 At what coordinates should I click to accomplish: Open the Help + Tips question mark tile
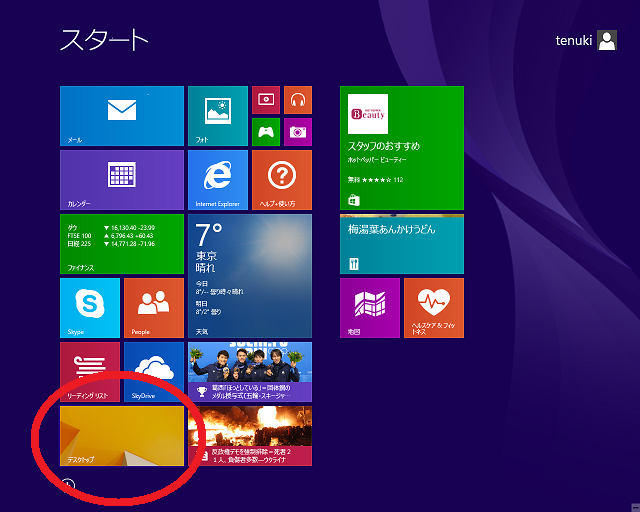[x=281, y=180]
